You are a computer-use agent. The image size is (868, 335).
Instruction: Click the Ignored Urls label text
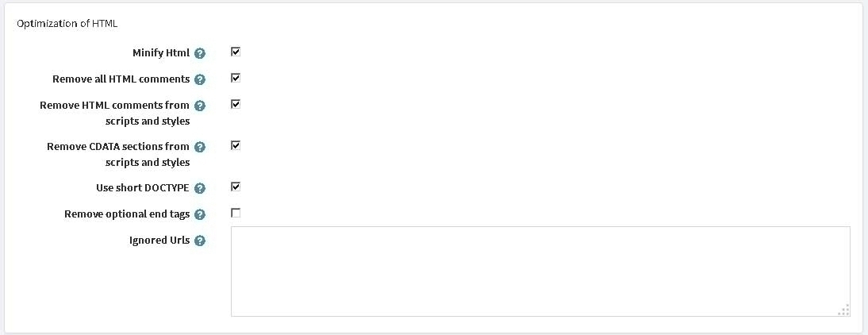159,241
